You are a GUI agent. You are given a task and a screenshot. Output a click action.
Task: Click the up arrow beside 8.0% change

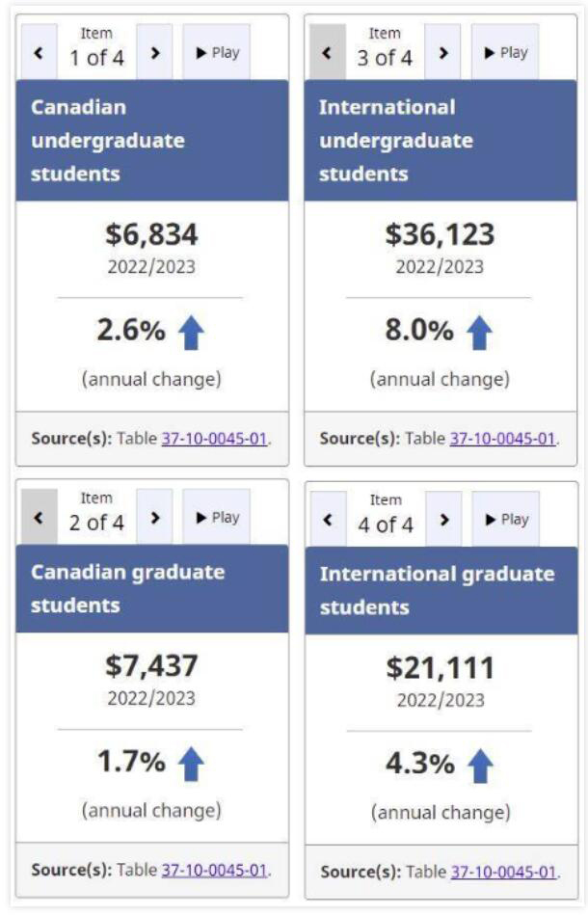[480, 333]
